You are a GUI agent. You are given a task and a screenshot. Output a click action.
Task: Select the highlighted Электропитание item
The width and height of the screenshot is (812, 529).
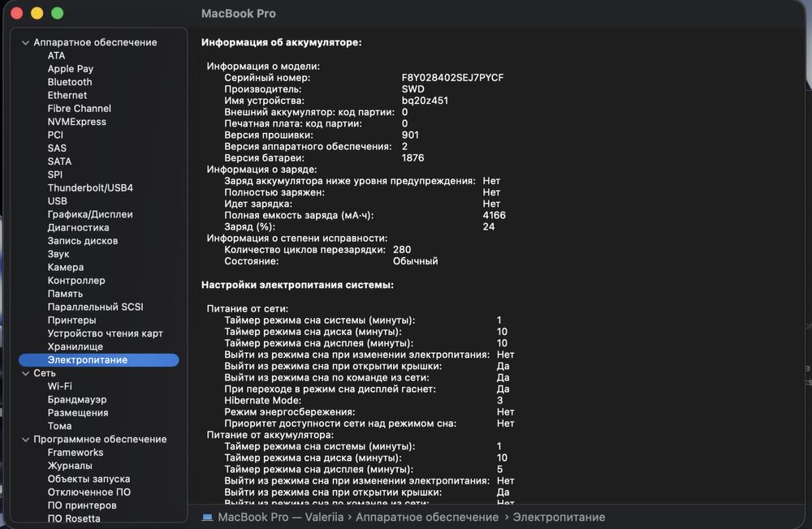pos(99,359)
